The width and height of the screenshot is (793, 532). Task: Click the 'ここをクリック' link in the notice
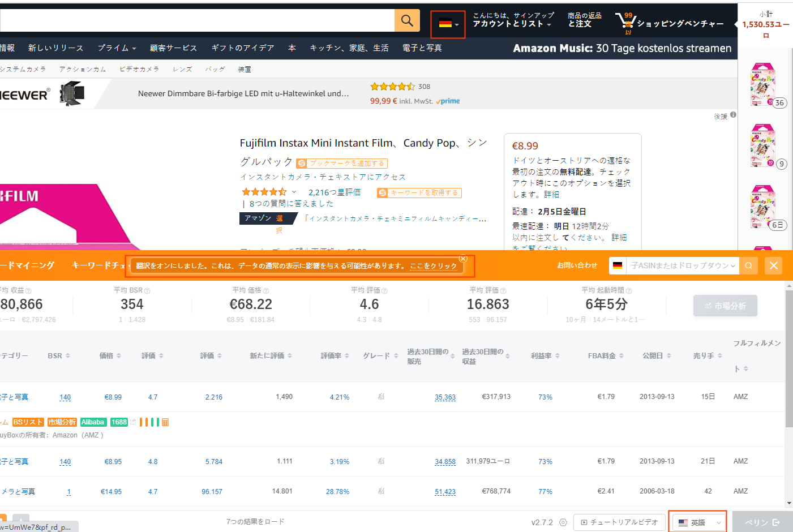(x=434, y=266)
